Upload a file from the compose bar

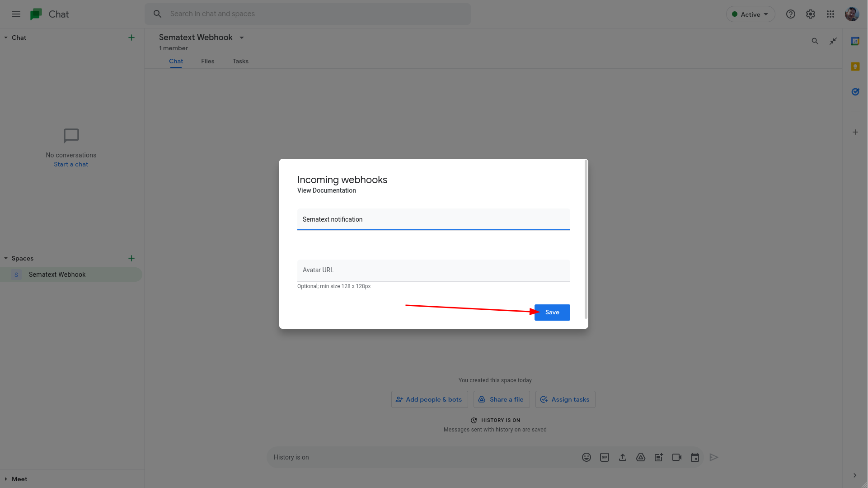(622, 457)
